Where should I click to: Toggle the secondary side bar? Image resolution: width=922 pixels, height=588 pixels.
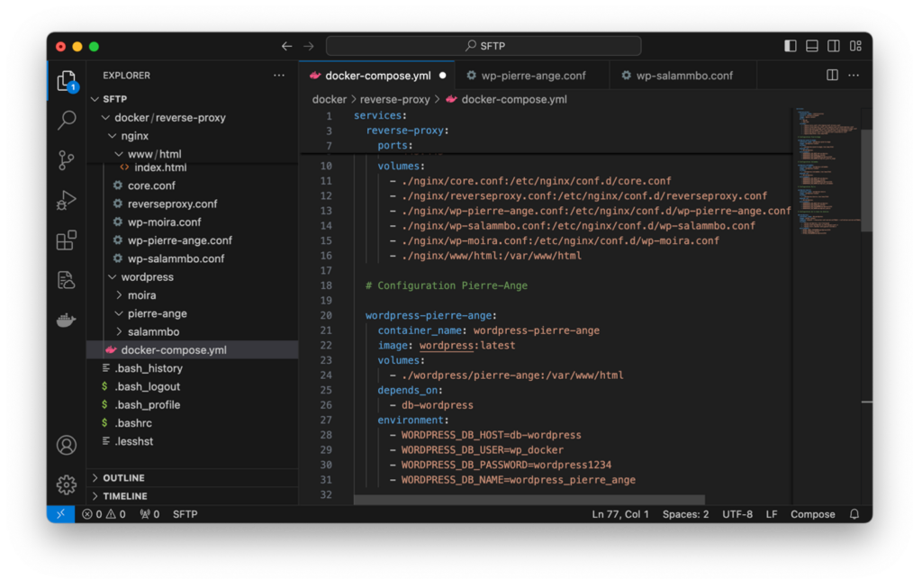click(x=834, y=46)
